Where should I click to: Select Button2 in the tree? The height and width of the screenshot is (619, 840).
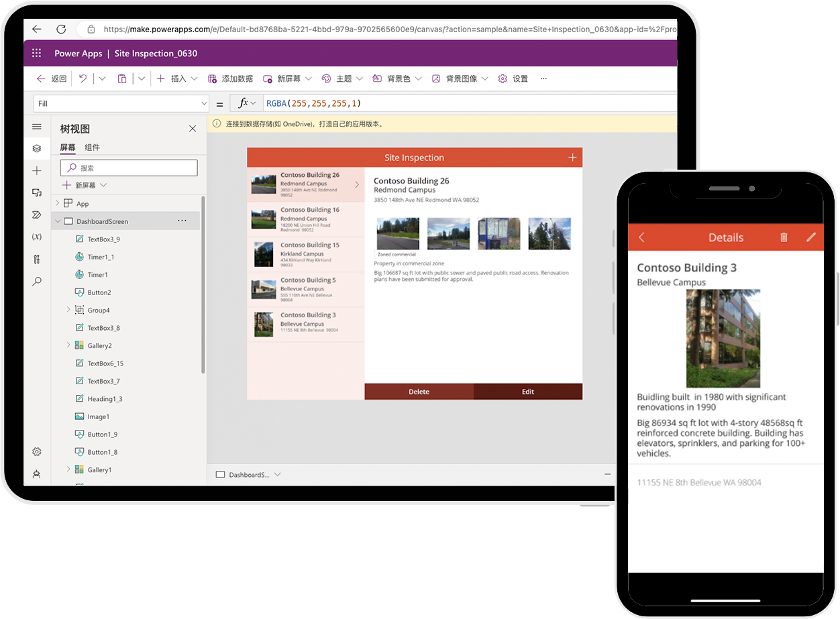pyautogui.click(x=99, y=292)
